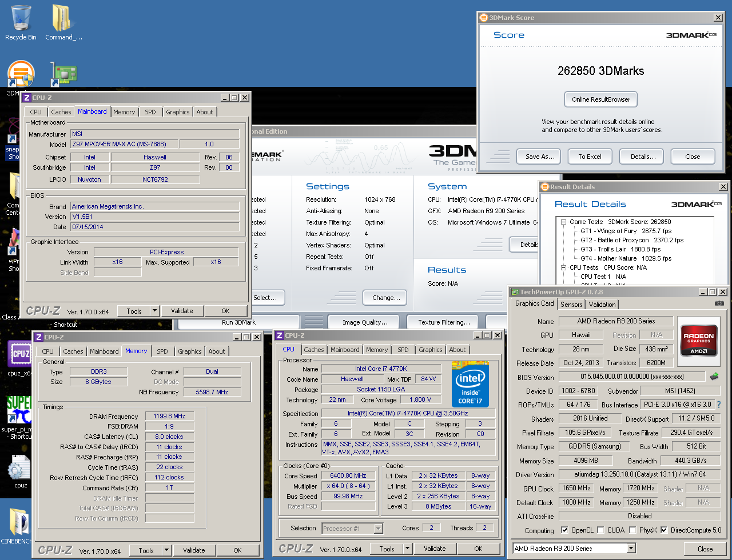Click Tools button in the processor CPU-Z window
732x560 pixels.
(387, 549)
